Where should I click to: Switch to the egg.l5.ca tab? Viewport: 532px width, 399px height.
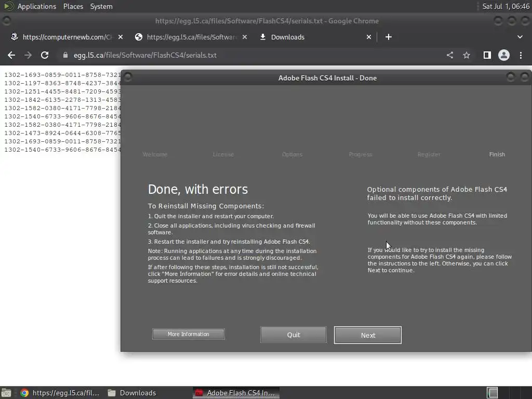(192, 37)
